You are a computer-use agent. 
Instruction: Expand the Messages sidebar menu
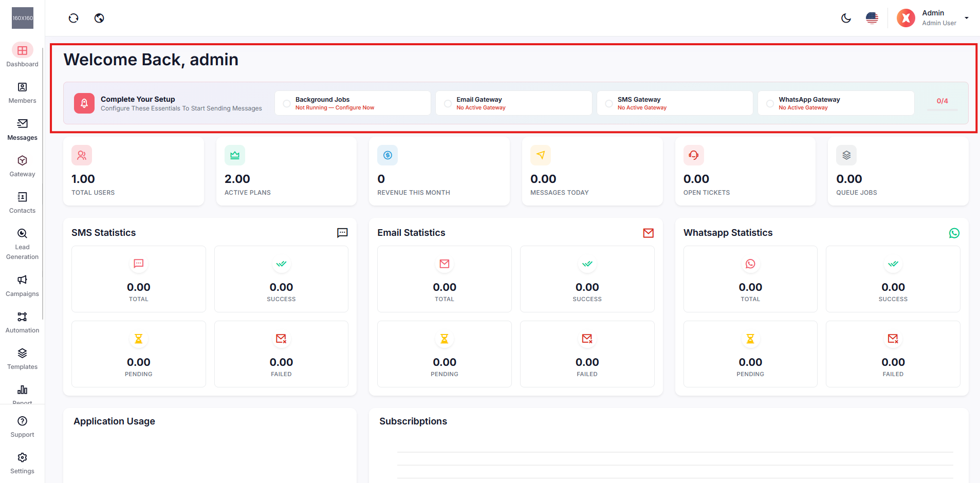(x=22, y=129)
